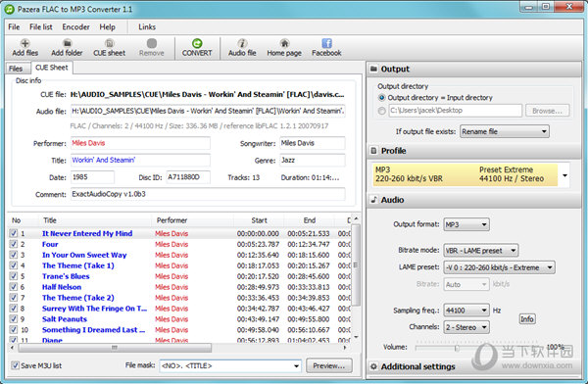The image size is (588, 384).
Task: Sort tracks by the End column header
Action: 309,220
